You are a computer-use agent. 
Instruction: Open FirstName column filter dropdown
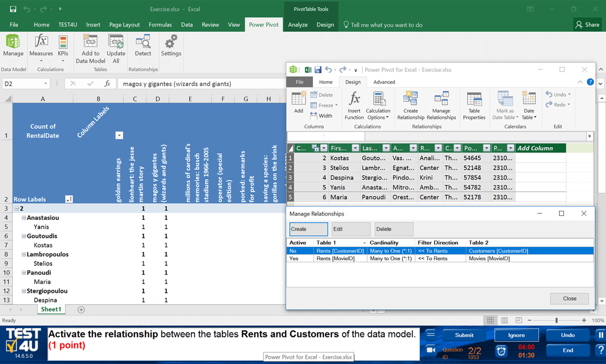(x=356, y=148)
